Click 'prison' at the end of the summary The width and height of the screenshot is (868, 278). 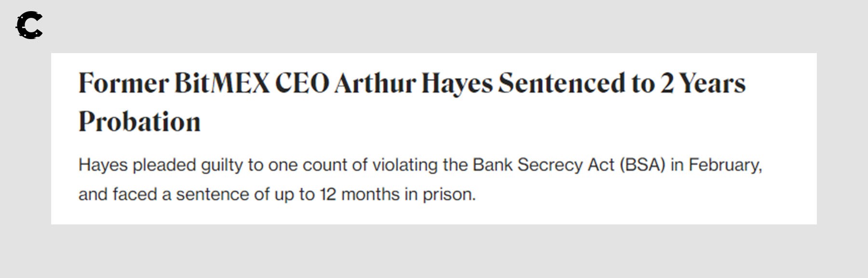click(x=448, y=195)
